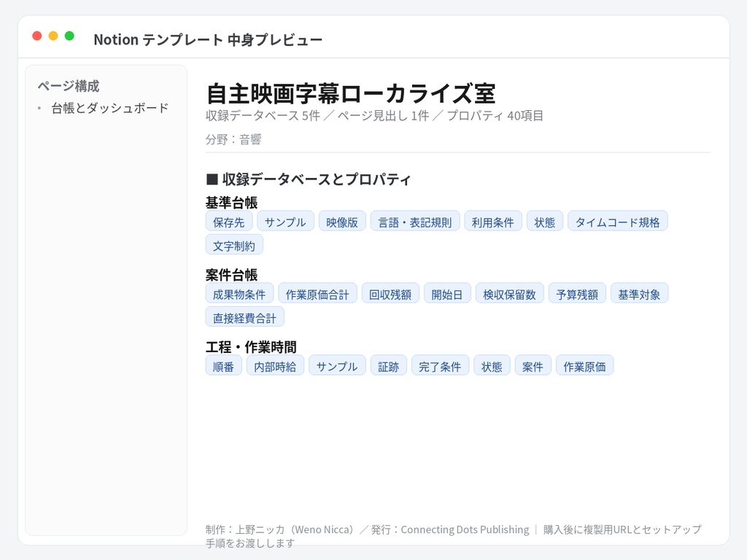
Task: Select the 内部時給 property tag
Action: pyautogui.click(x=275, y=366)
